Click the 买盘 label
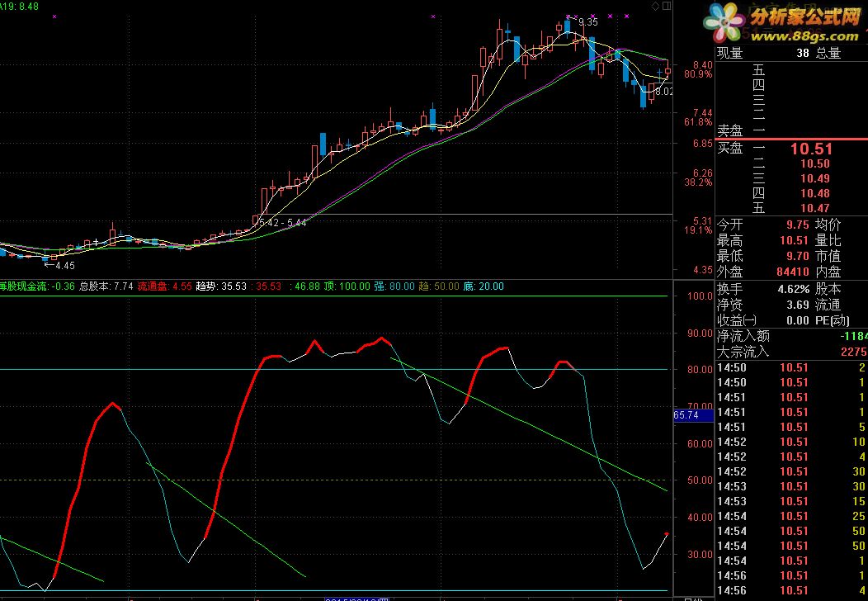Image resolution: width=868 pixels, height=601 pixels. pyautogui.click(x=729, y=148)
